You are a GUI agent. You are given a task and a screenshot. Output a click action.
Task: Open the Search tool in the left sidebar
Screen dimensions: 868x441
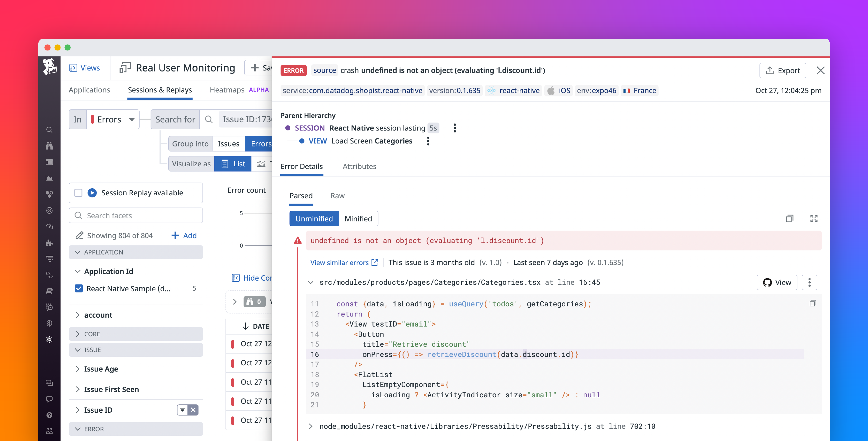[49, 130]
